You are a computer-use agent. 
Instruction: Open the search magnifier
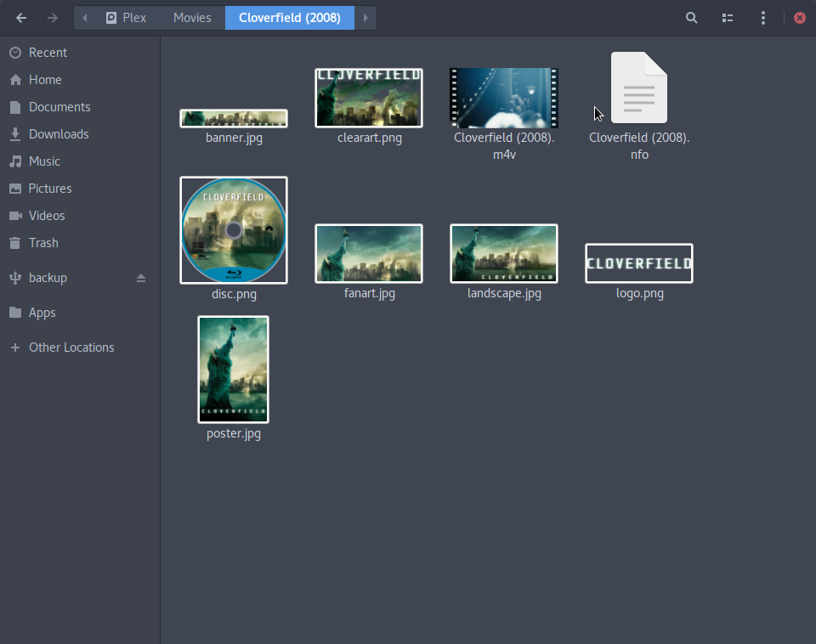coord(691,18)
